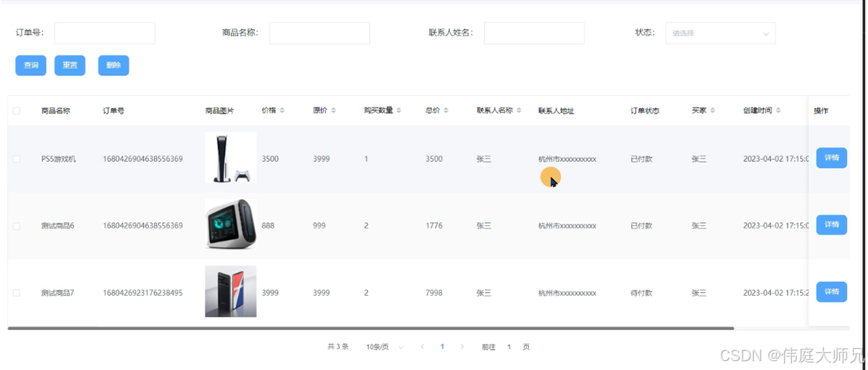
Task: Click the 共 3 条 total count text
Action: tap(338, 347)
